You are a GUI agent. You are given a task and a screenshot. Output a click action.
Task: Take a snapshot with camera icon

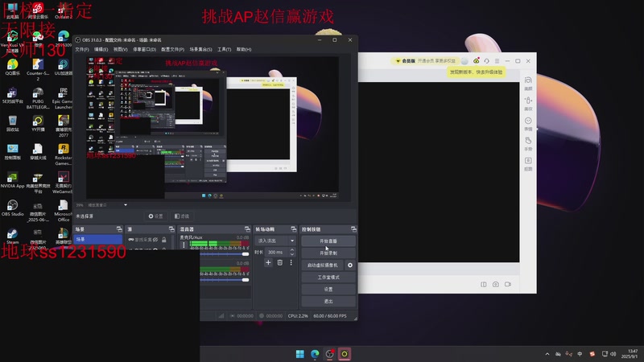click(496, 284)
